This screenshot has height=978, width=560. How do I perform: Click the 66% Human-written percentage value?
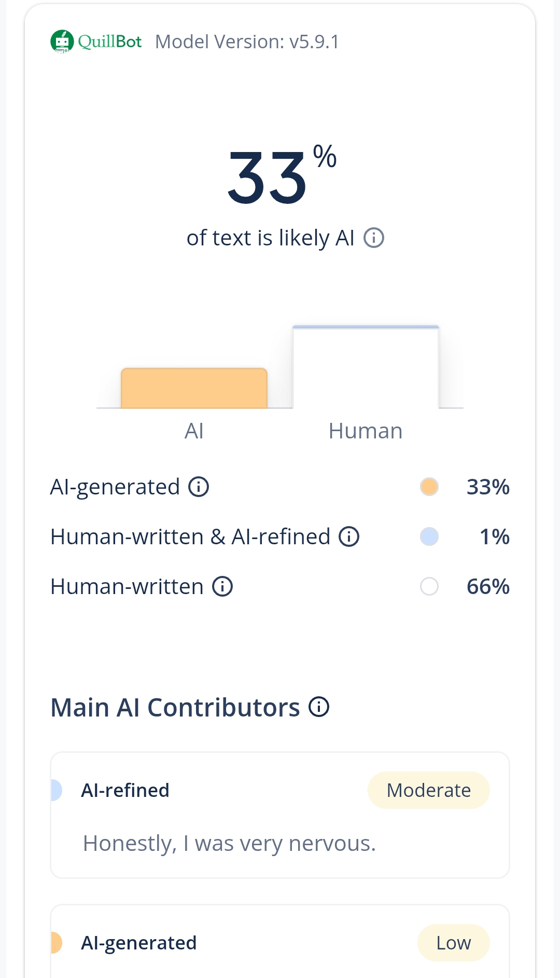488,587
